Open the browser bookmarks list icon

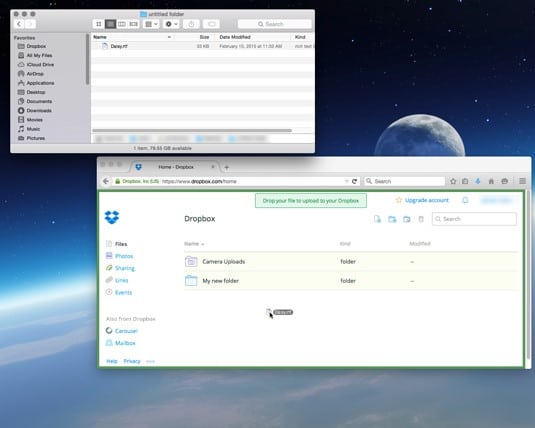pyautogui.click(x=465, y=181)
